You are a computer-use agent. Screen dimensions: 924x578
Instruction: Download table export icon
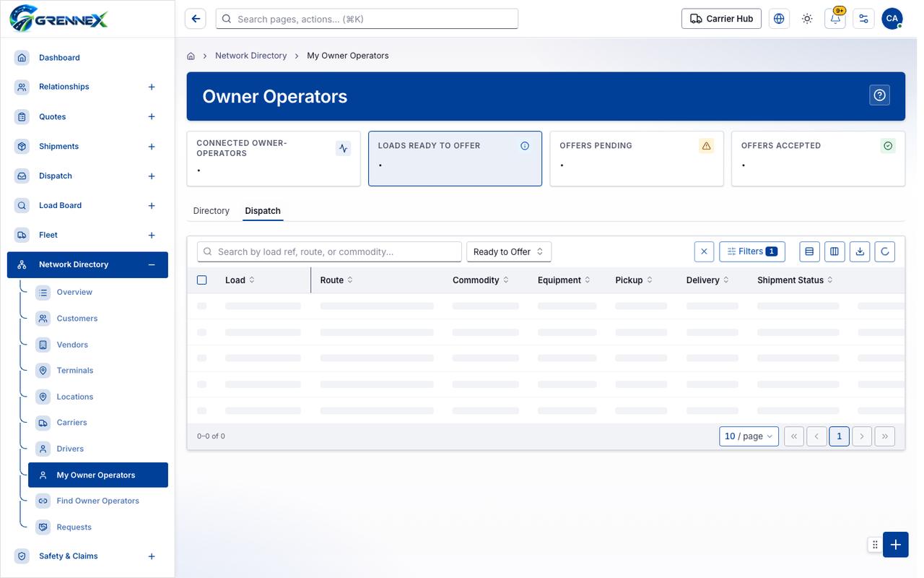click(860, 251)
